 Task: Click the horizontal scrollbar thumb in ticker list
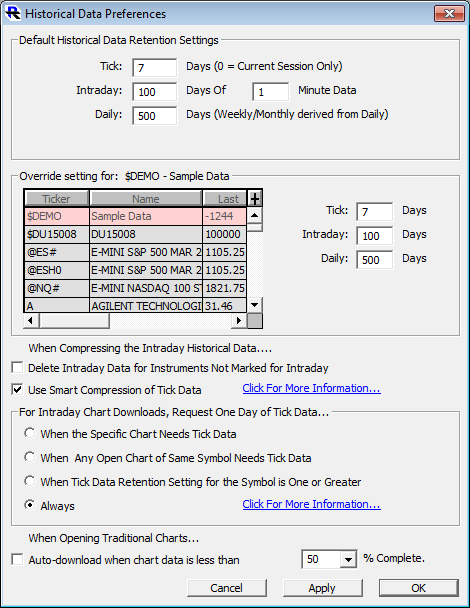(x=74, y=321)
